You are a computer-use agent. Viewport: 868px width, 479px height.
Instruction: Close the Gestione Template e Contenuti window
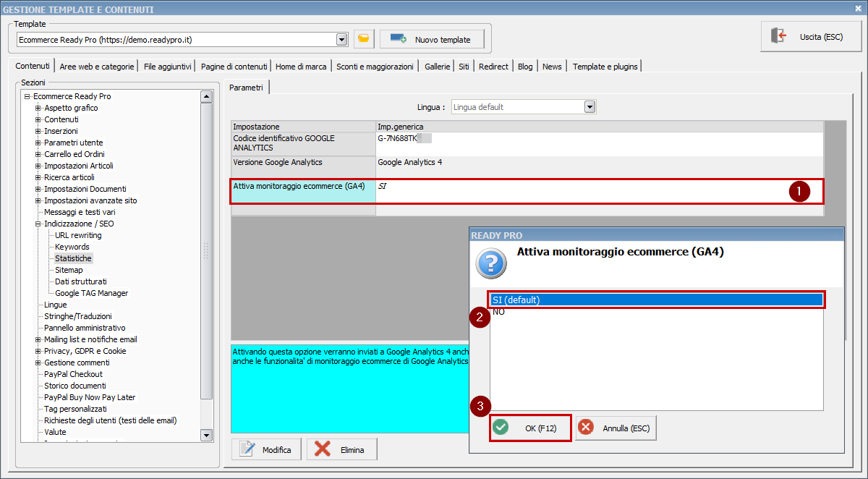click(858, 9)
